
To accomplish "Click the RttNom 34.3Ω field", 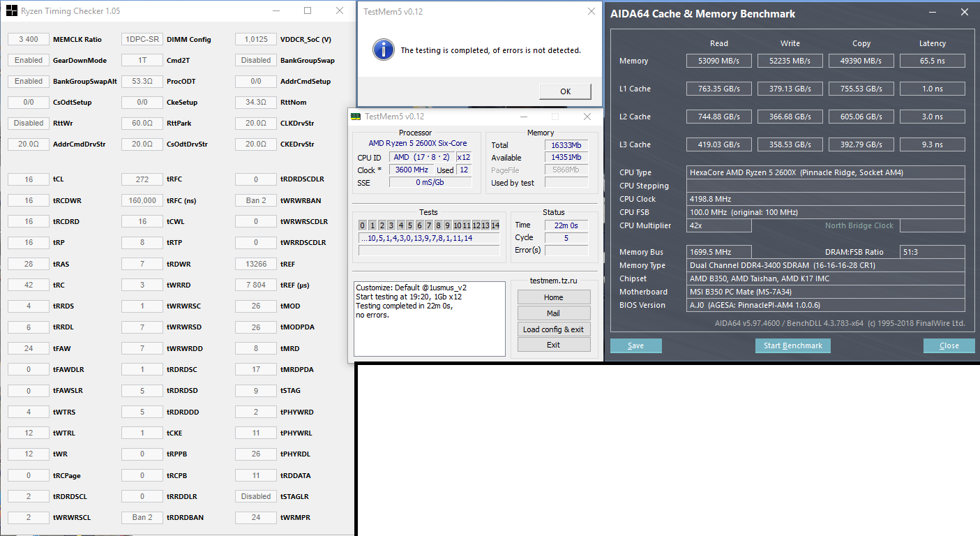I will [256, 102].
